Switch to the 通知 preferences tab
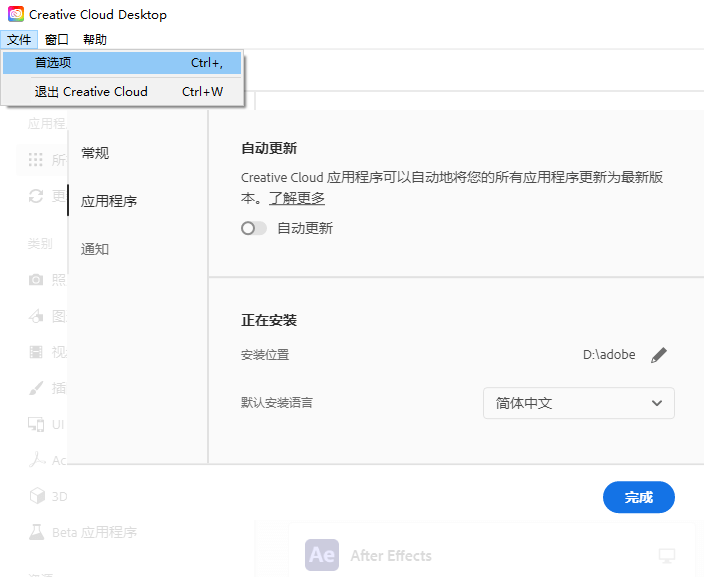The height and width of the screenshot is (577, 704). pyautogui.click(x=95, y=249)
